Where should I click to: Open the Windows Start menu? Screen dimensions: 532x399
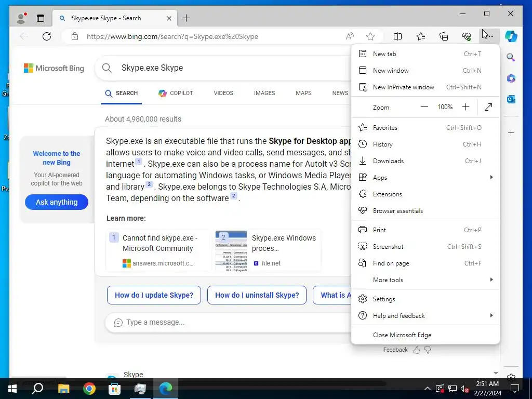12,389
